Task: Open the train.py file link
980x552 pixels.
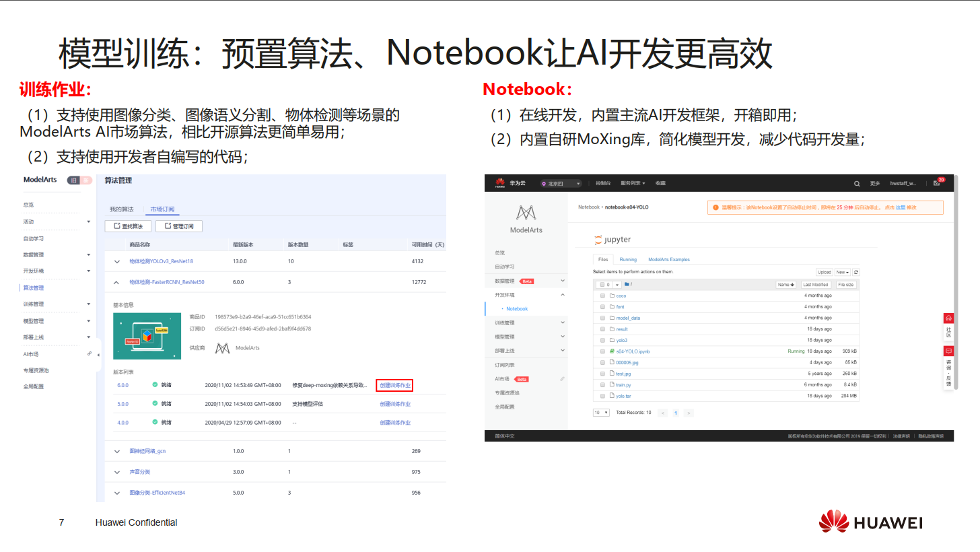Action: (x=624, y=385)
